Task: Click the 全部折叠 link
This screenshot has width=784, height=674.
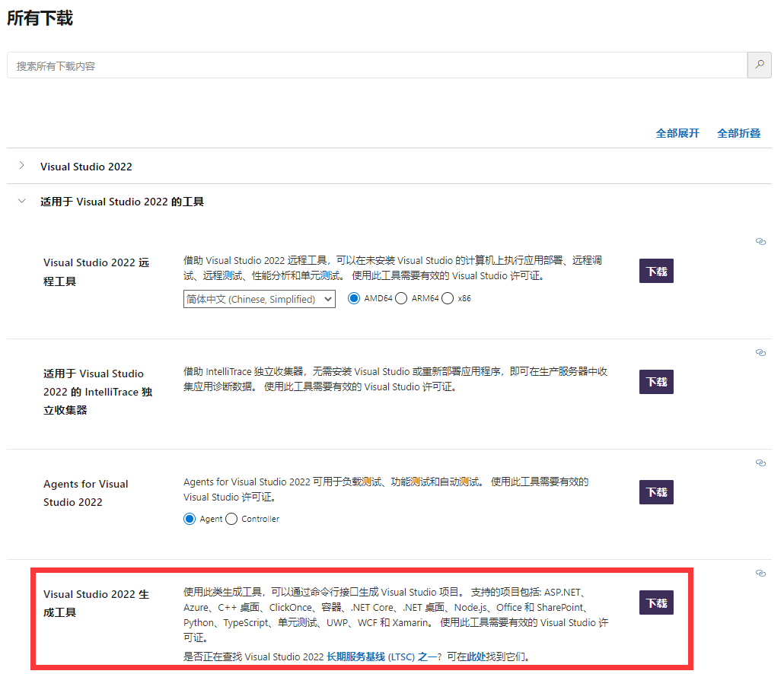Action: pos(738,133)
